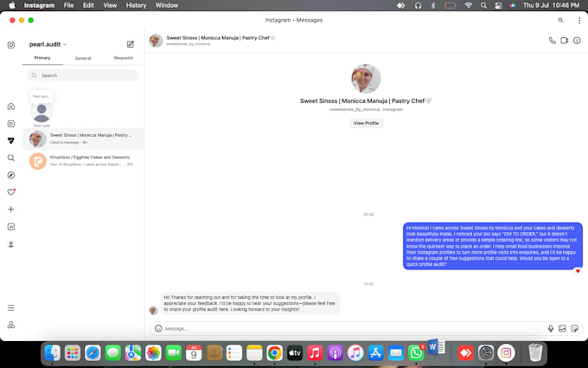This screenshot has height=368, width=588.
Task: Click window title bar search icon
Action: (560, 20)
